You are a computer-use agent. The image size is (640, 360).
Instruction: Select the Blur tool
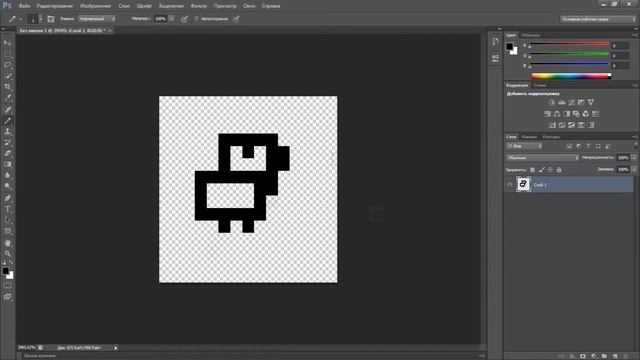click(x=7, y=176)
